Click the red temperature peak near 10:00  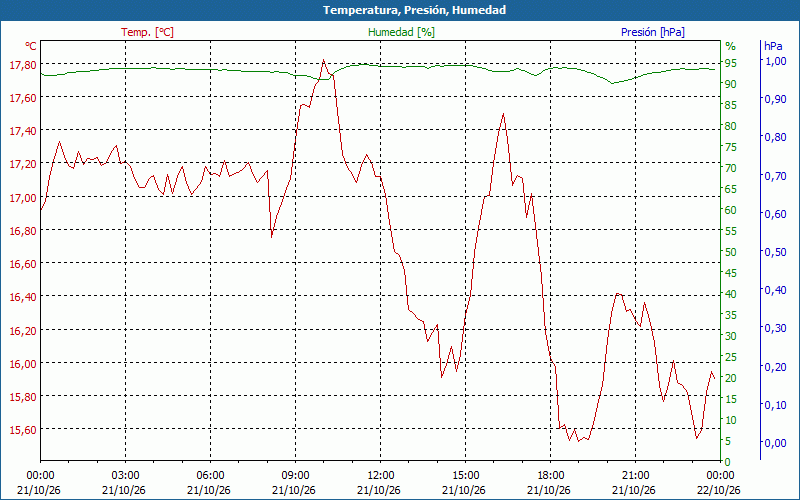(x=323, y=60)
